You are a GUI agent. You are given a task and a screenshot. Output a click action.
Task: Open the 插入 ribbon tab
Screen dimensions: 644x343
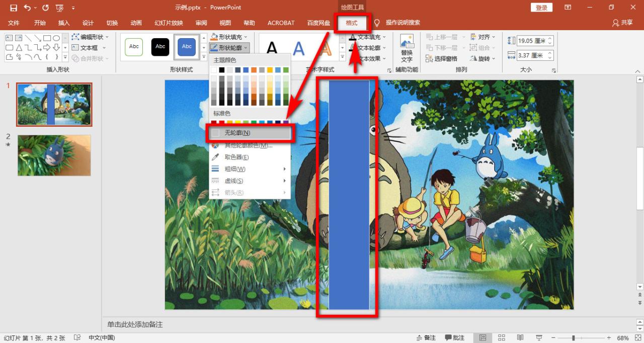click(64, 23)
